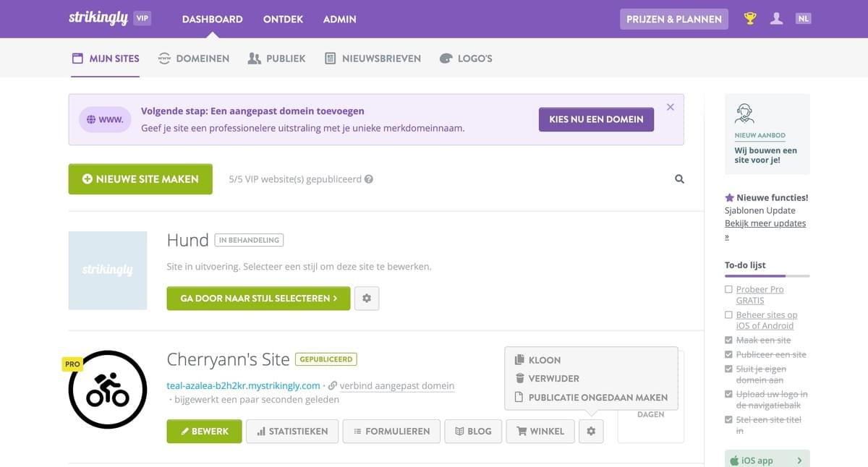Open the Wij bouwen een site offer
This screenshot has height=467, width=868.
point(767,134)
